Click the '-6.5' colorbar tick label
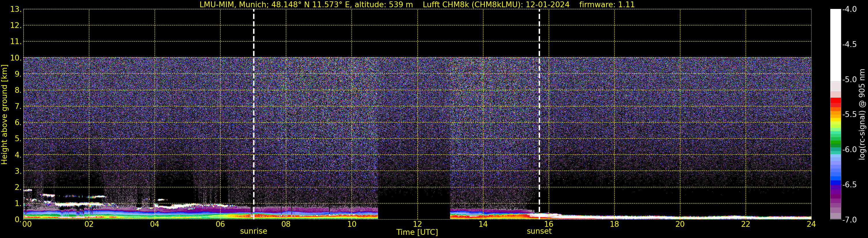This screenshot has height=238, width=868. tap(849, 185)
